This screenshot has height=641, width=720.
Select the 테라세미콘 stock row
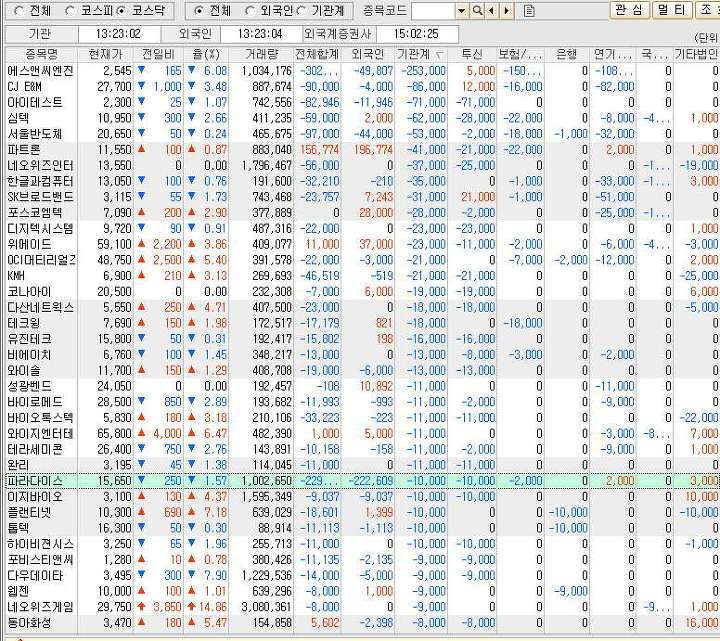(x=362, y=449)
